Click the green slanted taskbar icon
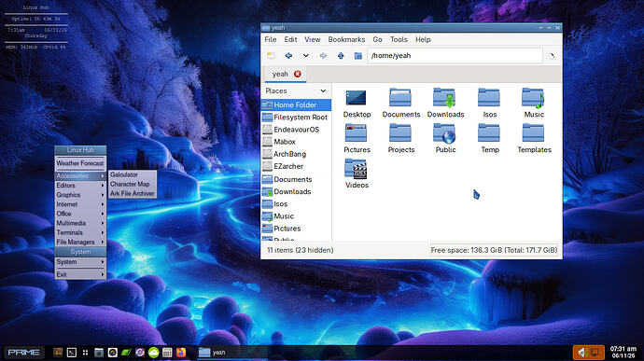644x361 pixels. pyautogui.click(x=126, y=353)
